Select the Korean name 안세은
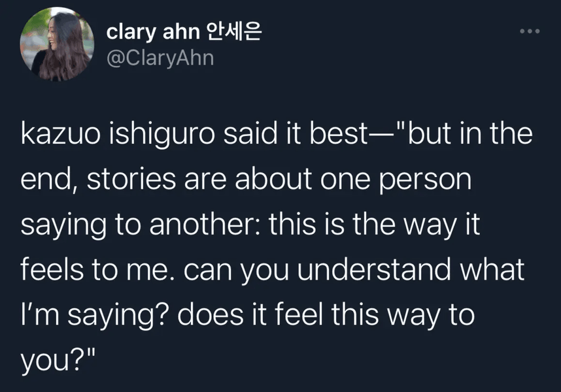This screenshot has height=392, width=561. click(234, 31)
